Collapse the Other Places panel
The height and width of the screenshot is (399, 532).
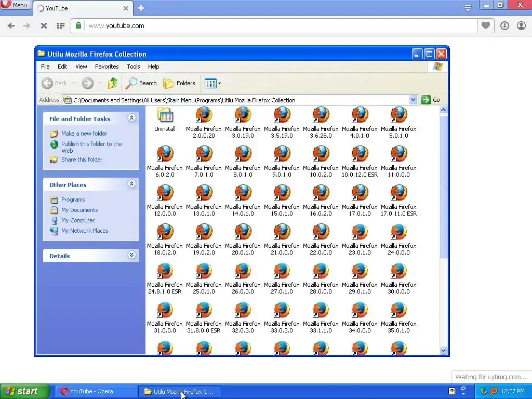tap(131, 184)
